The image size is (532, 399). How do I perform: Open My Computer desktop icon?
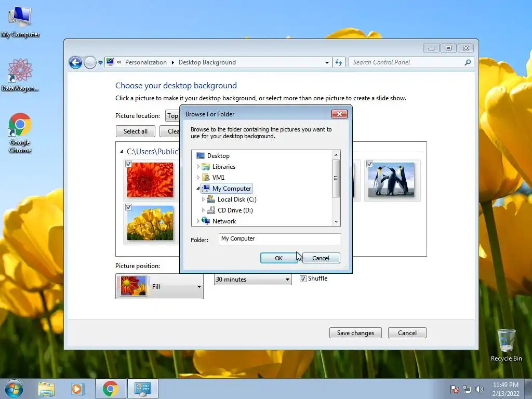(x=20, y=22)
